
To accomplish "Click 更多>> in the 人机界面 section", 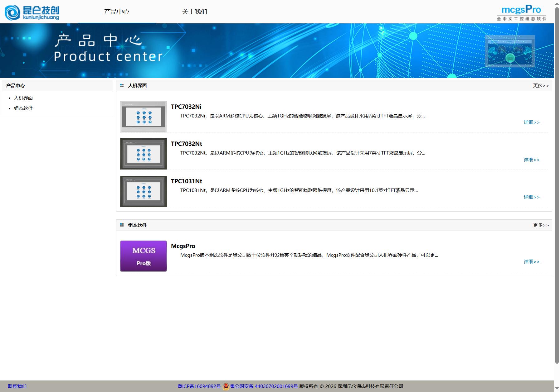I will (541, 85).
